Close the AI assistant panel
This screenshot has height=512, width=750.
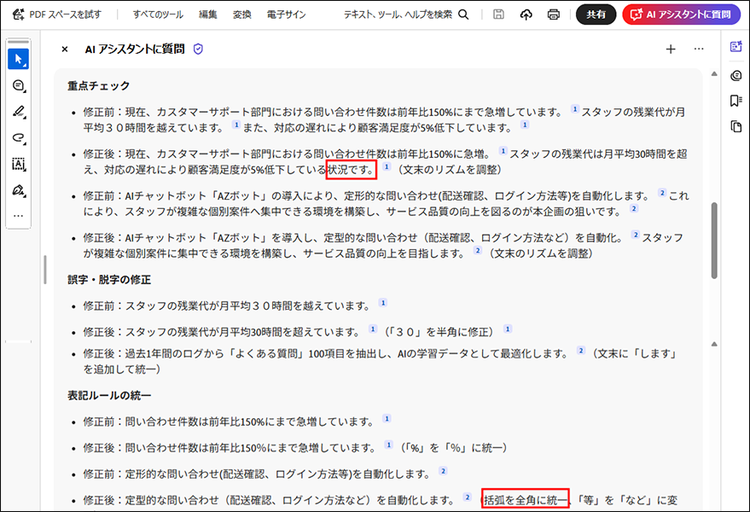pos(65,49)
